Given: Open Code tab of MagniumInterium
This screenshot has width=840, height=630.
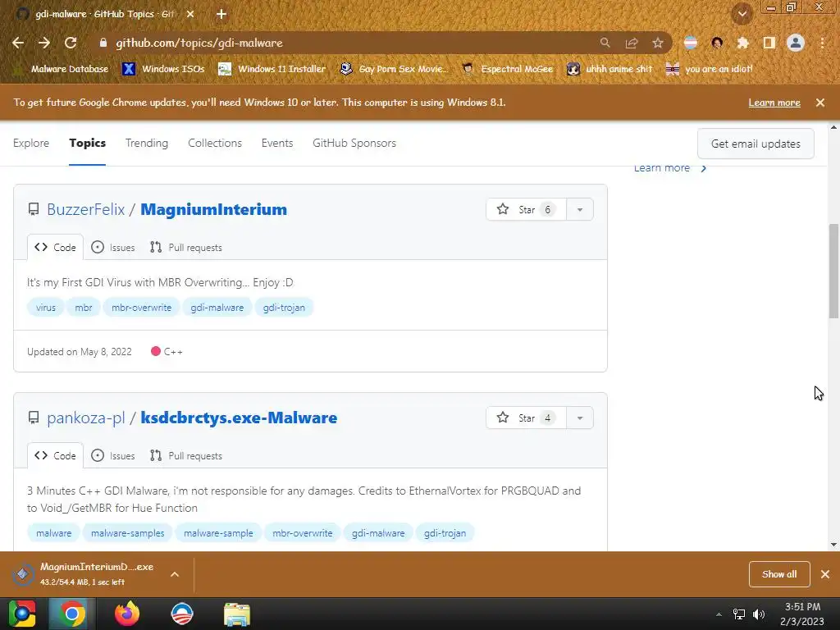Looking at the screenshot, I should pyautogui.click(x=55, y=247).
